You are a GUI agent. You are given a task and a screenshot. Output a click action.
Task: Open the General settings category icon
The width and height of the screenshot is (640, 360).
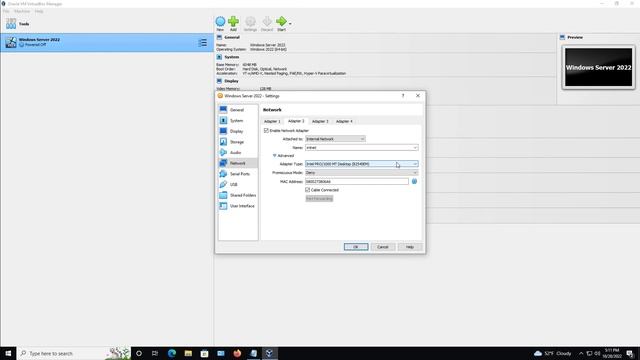(223, 109)
